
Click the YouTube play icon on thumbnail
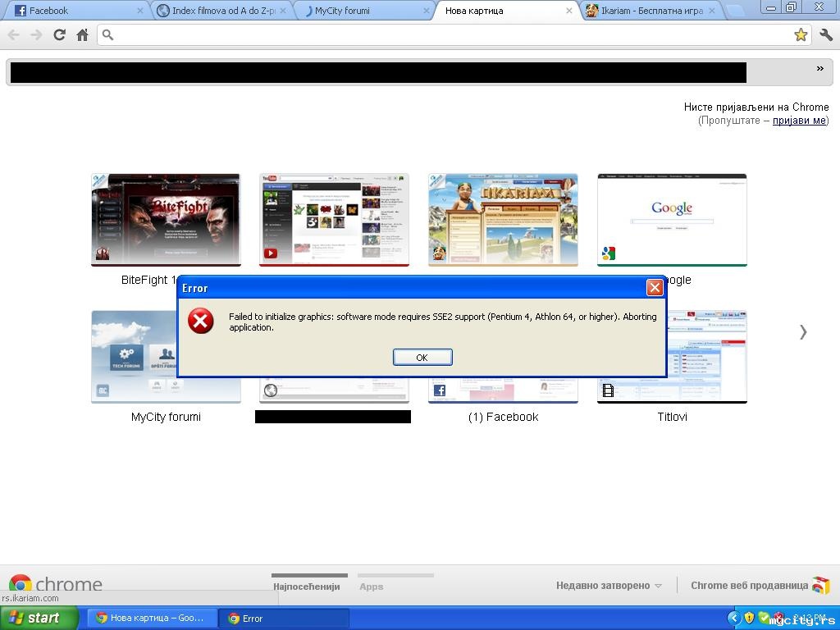coord(271,253)
